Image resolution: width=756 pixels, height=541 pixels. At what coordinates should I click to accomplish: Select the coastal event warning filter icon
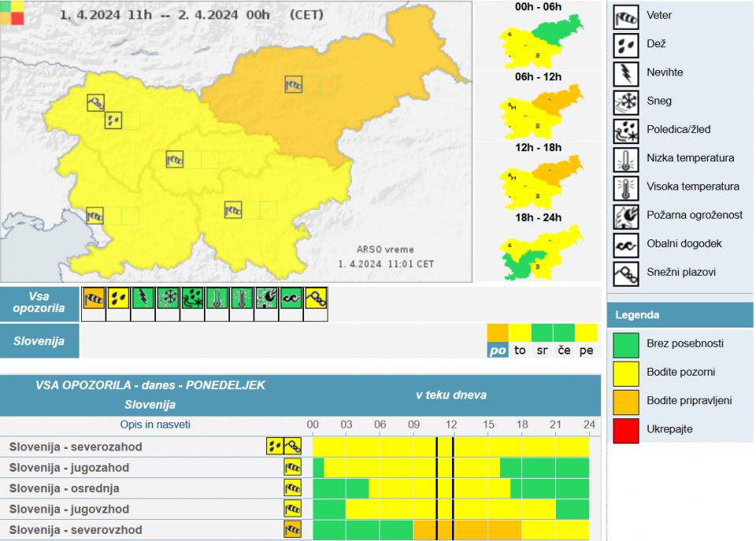pos(291,298)
